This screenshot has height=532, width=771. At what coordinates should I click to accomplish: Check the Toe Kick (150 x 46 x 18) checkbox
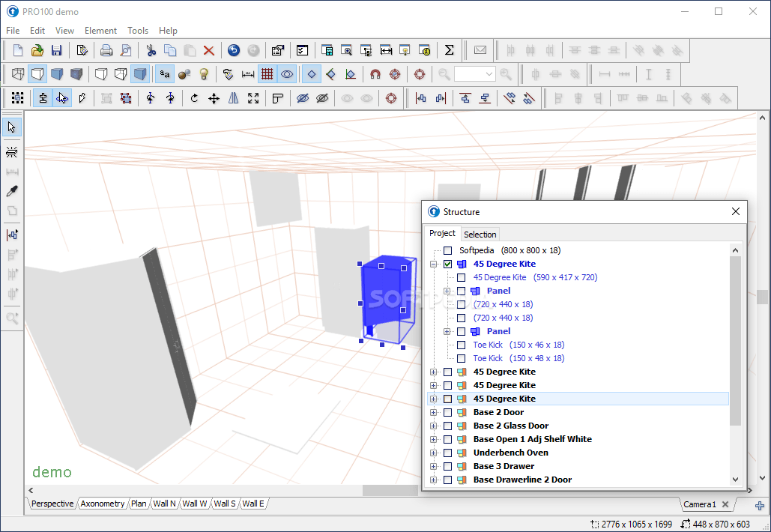click(x=461, y=345)
